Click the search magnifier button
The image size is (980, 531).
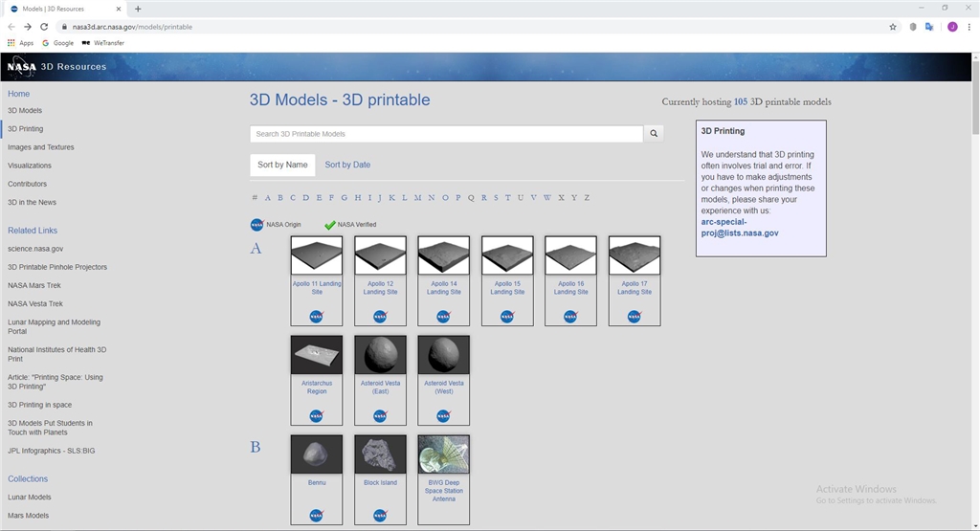click(654, 134)
